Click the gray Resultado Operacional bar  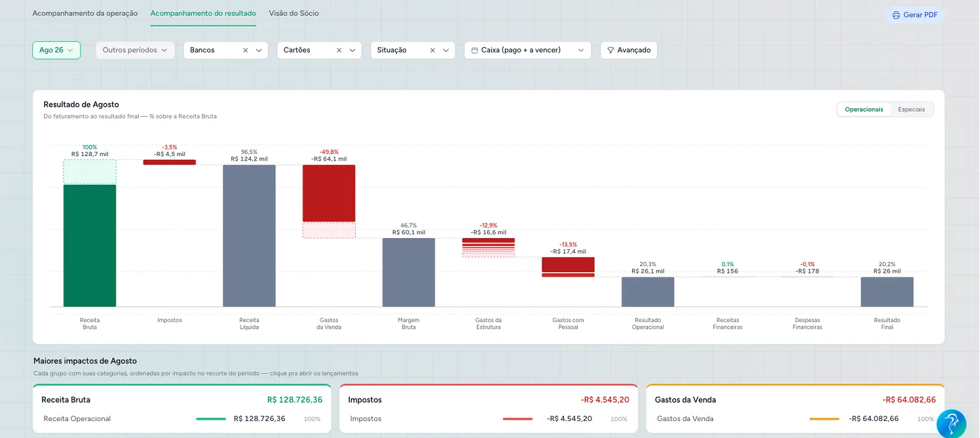pyautogui.click(x=648, y=292)
